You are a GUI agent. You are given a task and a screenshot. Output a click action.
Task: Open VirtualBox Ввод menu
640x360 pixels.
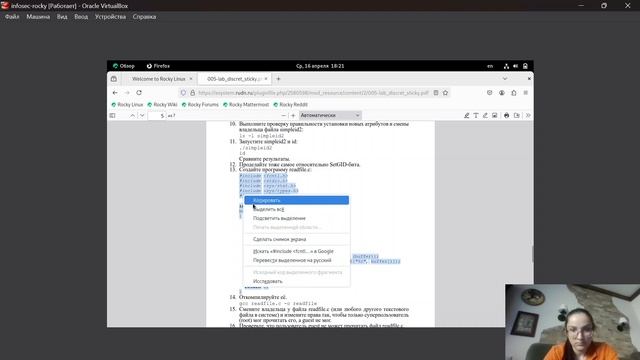(81, 17)
